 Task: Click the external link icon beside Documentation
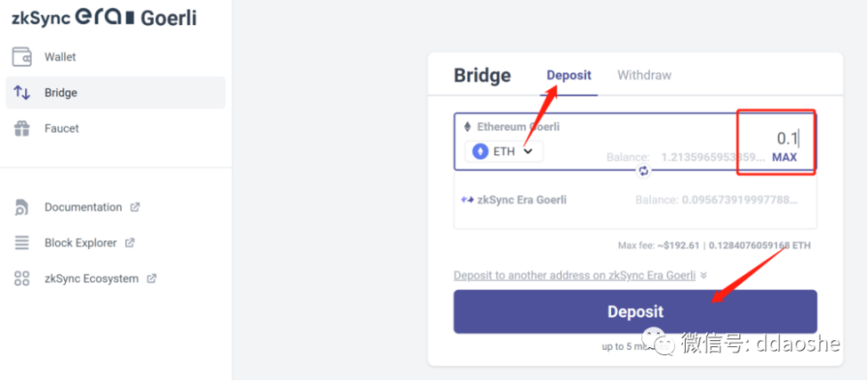[x=135, y=207]
